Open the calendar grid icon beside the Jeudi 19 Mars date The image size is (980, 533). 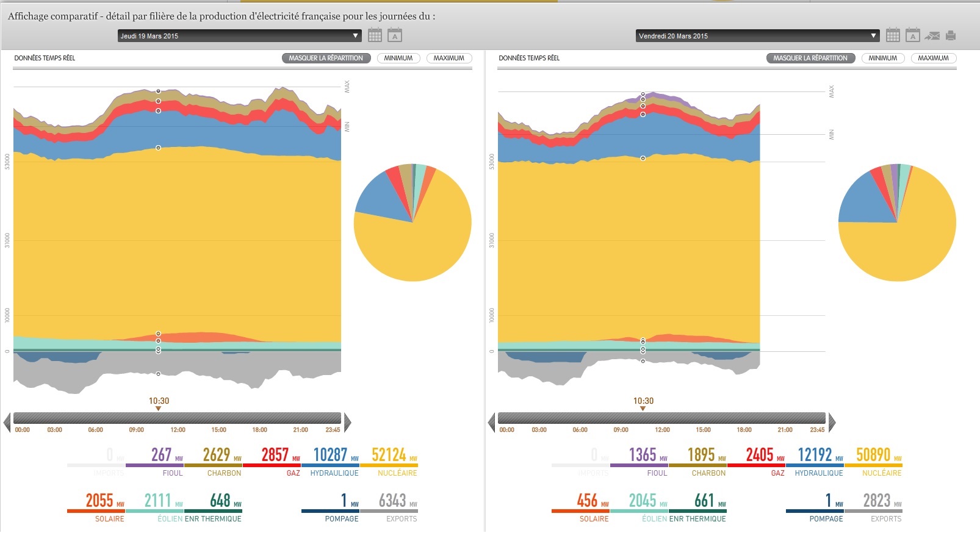pos(375,35)
